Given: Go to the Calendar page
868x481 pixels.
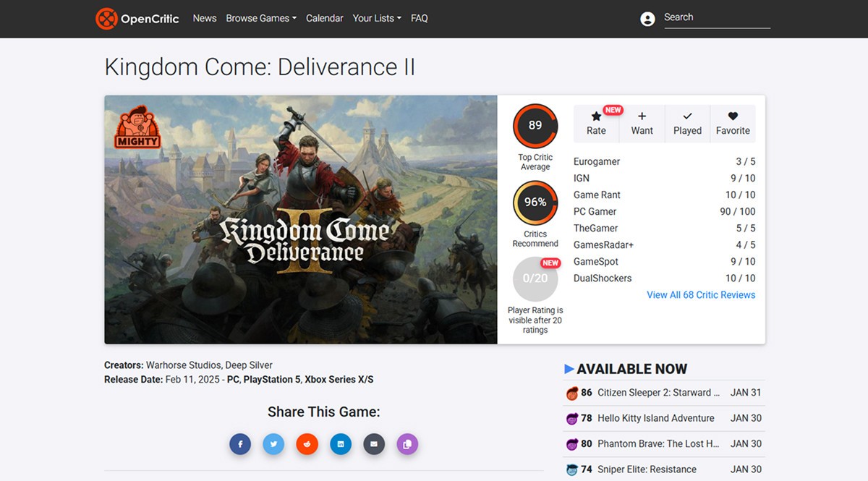Looking at the screenshot, I should pyautogui.click(x=325, y=18).
